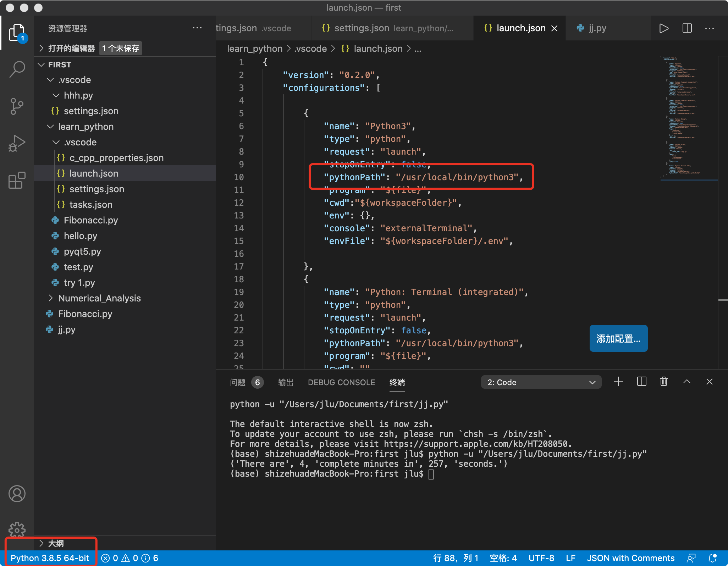This screenshot has width=728, height=566.
Task: Open the 2: Code terminal dropdown
Action: (541, 382)
